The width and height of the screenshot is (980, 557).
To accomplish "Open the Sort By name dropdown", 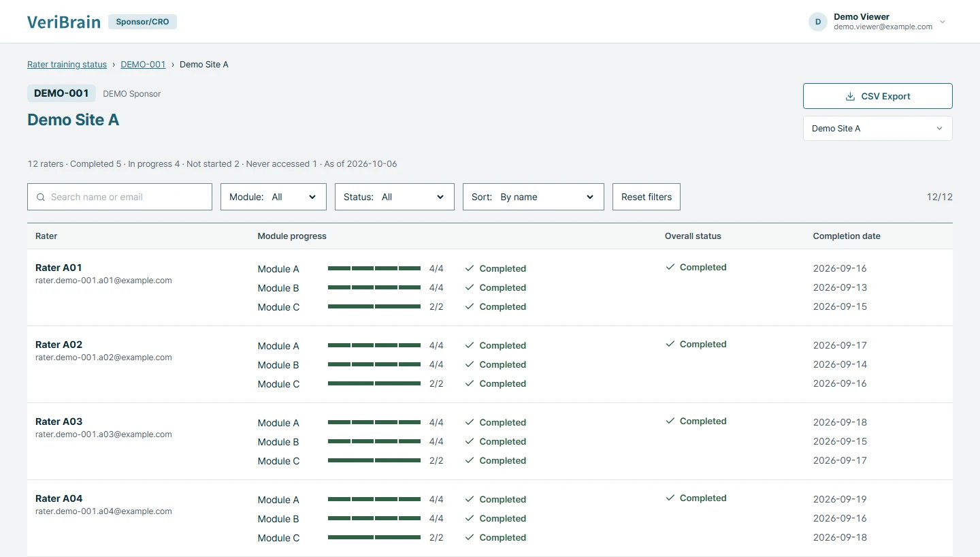I will coord(534,197).
